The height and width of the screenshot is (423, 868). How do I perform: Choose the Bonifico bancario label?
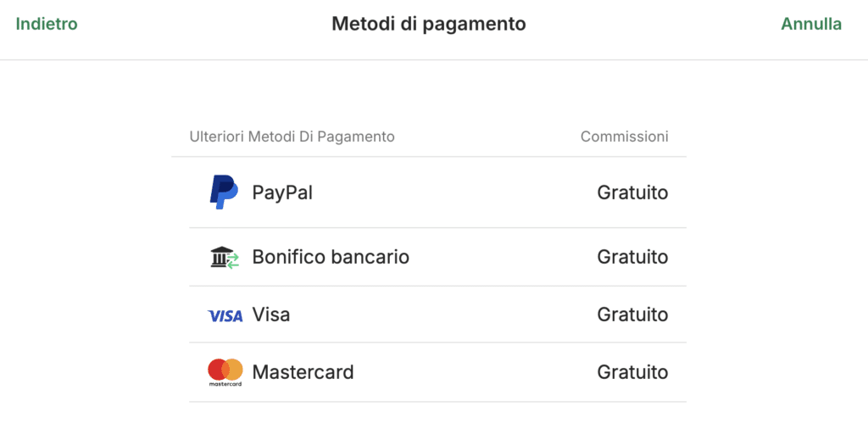pos(331,257)
